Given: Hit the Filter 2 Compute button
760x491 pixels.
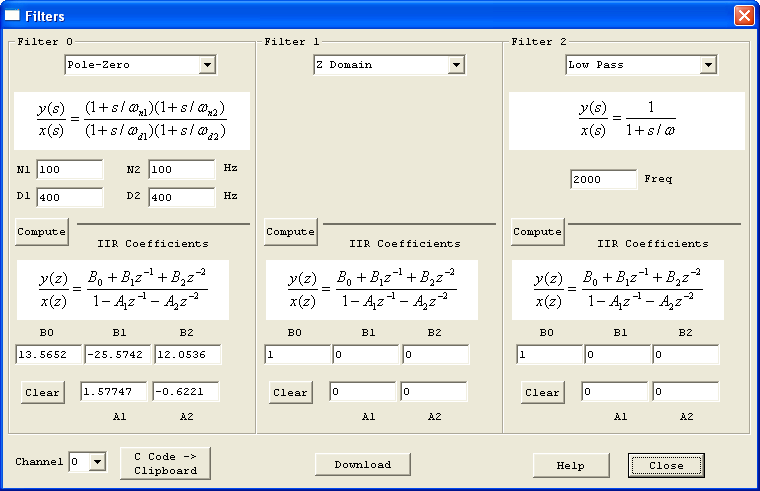Looking at the screenshot, I should pos(537,231).
